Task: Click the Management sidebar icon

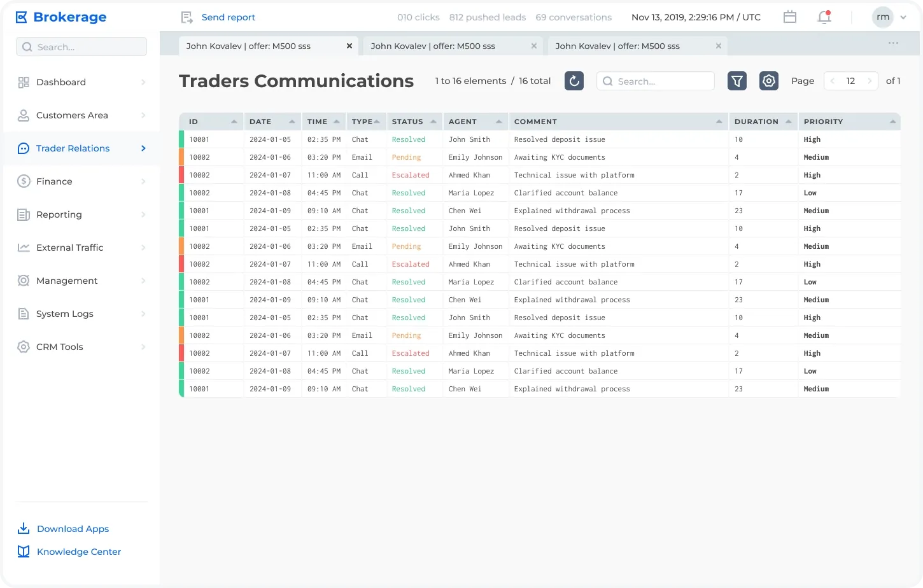Action: [24, 281]
